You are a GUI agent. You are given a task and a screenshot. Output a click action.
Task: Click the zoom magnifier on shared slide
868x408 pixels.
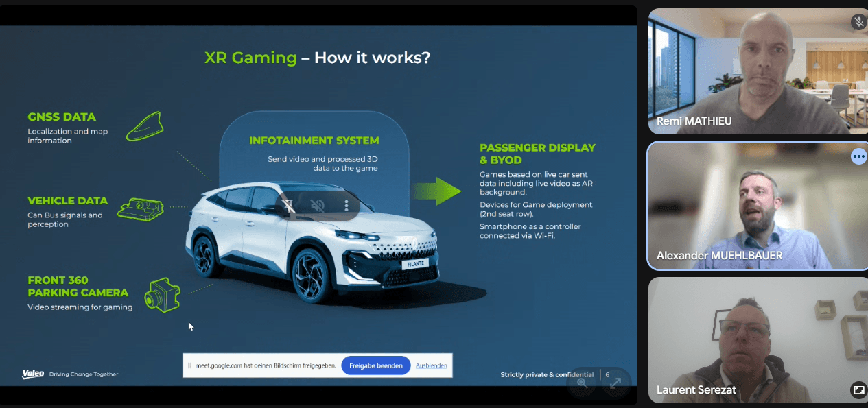583,383
